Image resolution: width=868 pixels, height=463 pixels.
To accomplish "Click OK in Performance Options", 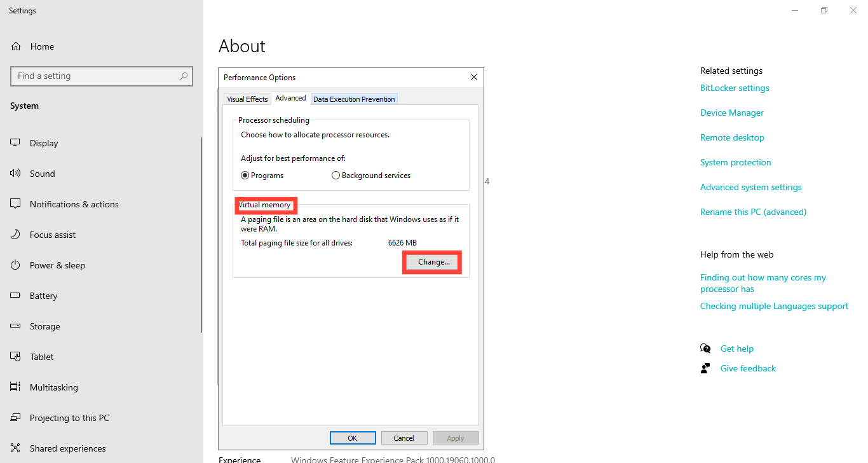I will pos(352,438).
